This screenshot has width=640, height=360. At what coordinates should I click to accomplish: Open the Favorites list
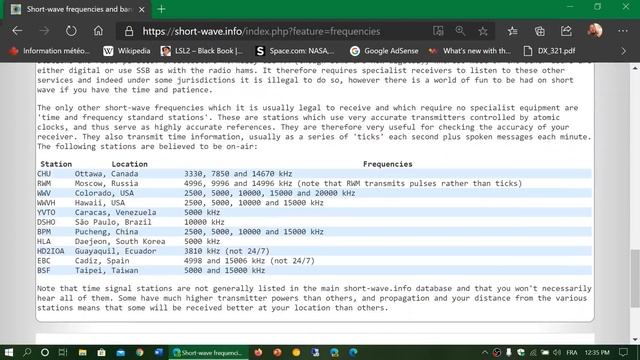(513, 31)
